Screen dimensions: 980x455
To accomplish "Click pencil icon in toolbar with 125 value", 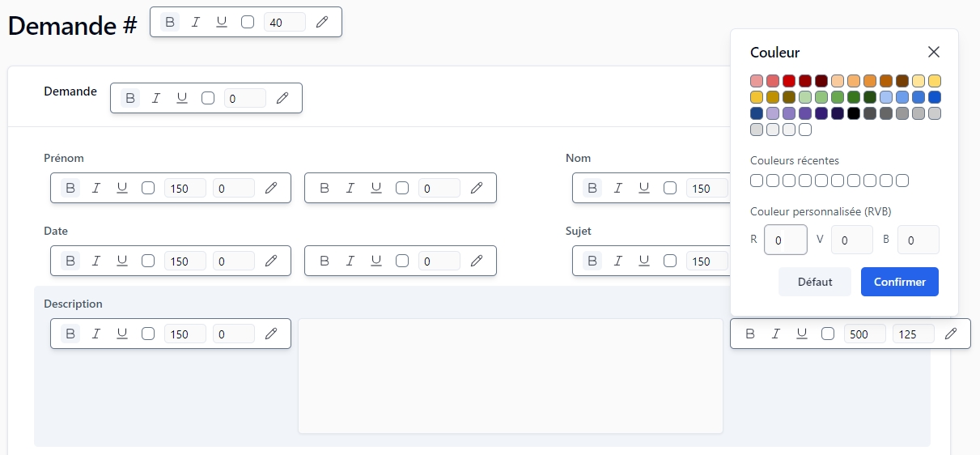I will (951, 334).
